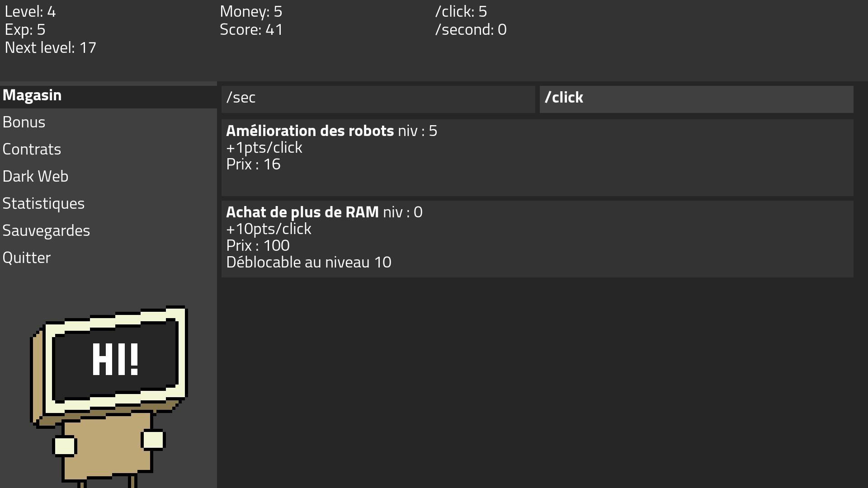Switch to the /sec shop tab
868x488 pixels.
point(378,99)
